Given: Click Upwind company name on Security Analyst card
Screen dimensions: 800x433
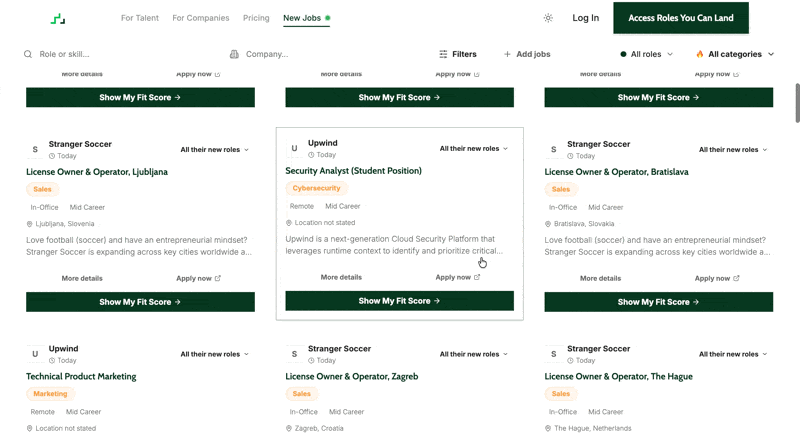Looking at the screenshot, I should click(323, 143).
